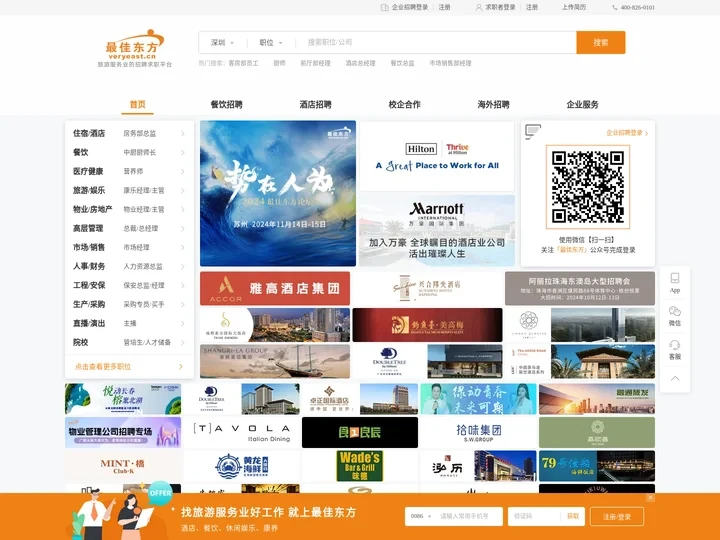720x540 pixels.
Task: Click the orange 搜索 search button
Action: click(x=601, y=42)
